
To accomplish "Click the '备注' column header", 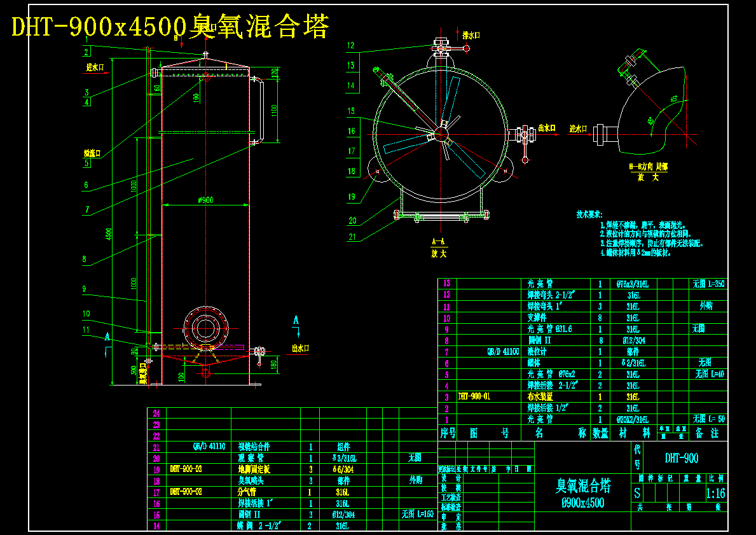I will click(x=707, y=434).
